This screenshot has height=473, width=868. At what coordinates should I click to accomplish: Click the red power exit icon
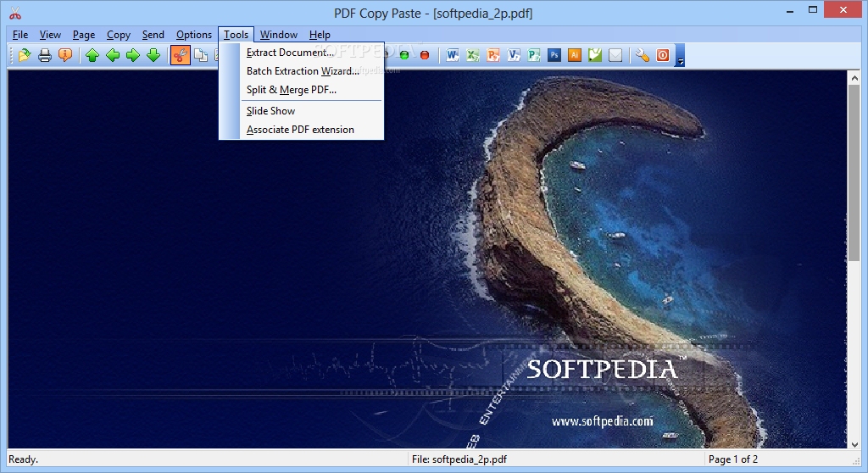[x=663, y=55]
